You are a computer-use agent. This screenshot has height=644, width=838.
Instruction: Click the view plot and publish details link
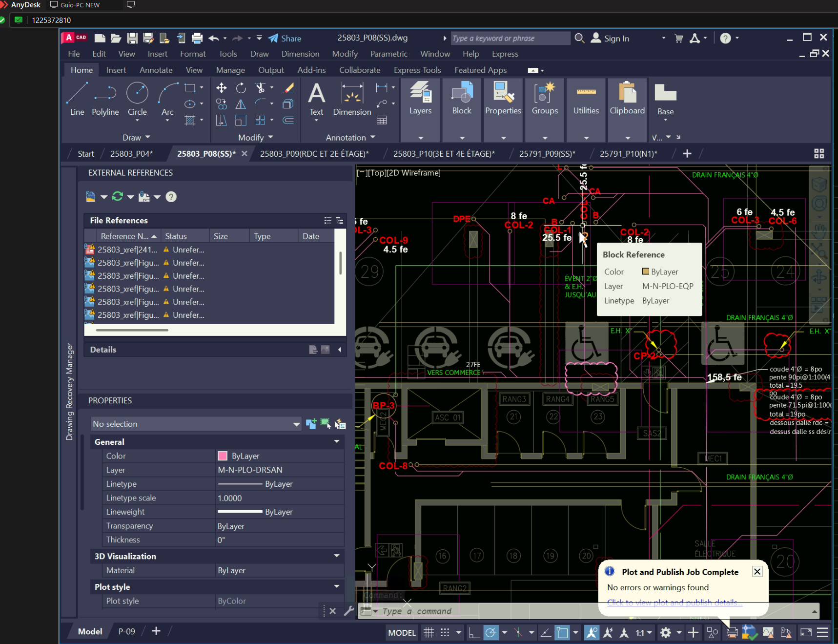[674, 602]
